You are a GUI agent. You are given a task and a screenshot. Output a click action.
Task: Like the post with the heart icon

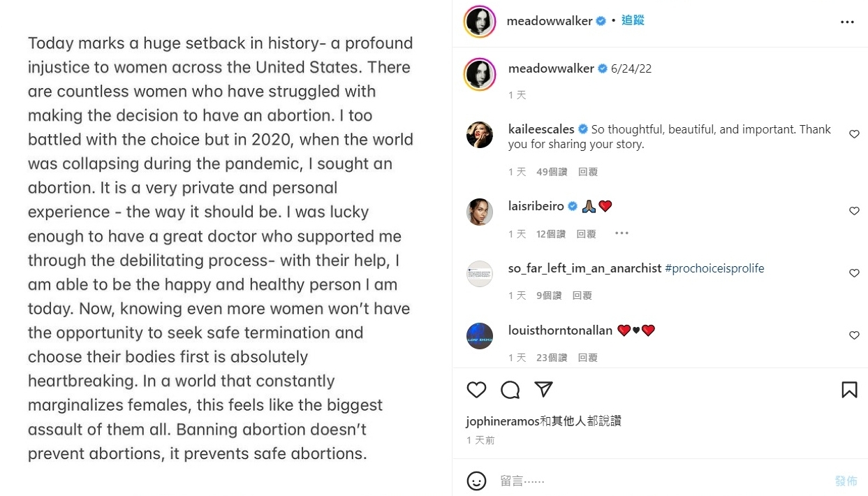tap(476, 390)
